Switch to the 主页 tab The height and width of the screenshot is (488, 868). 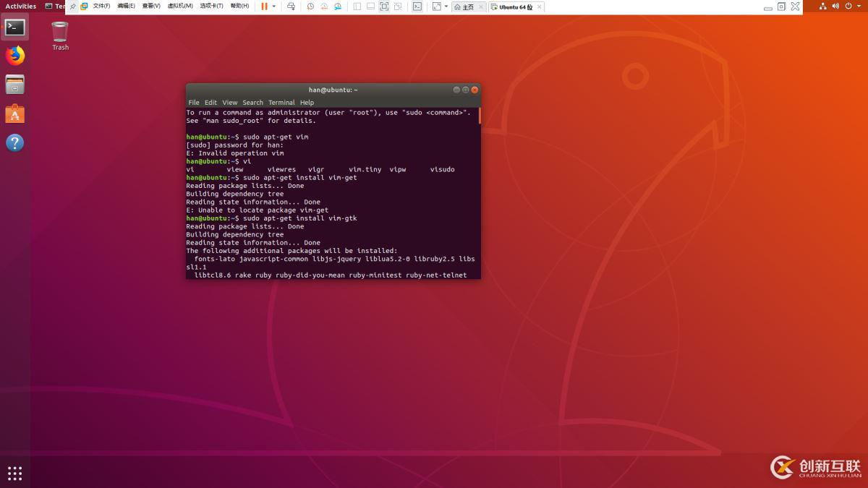point(467,7)
